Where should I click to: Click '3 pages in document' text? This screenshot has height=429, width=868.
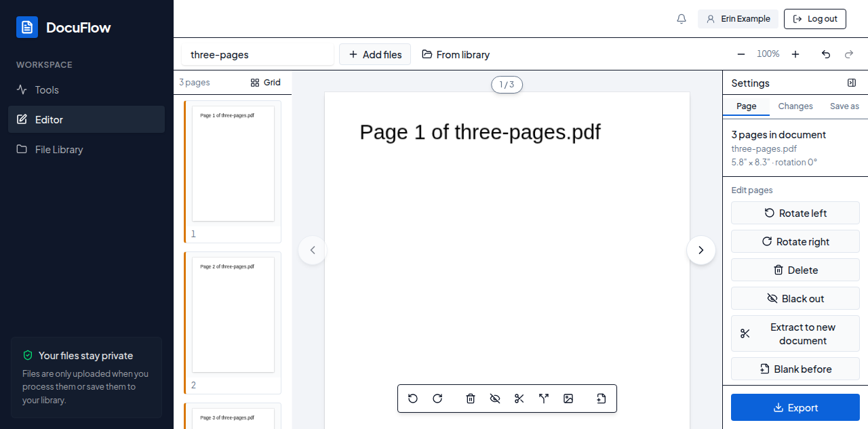(778, 134)
